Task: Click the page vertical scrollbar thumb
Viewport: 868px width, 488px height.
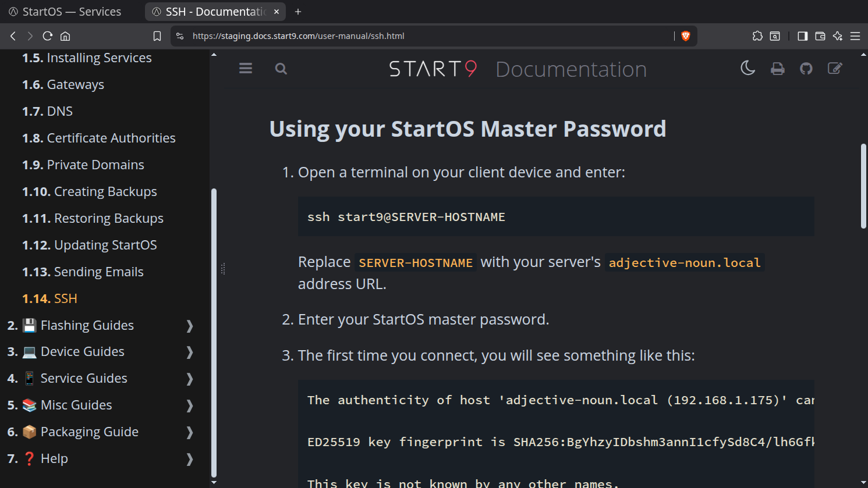Action: pos(863,186)
